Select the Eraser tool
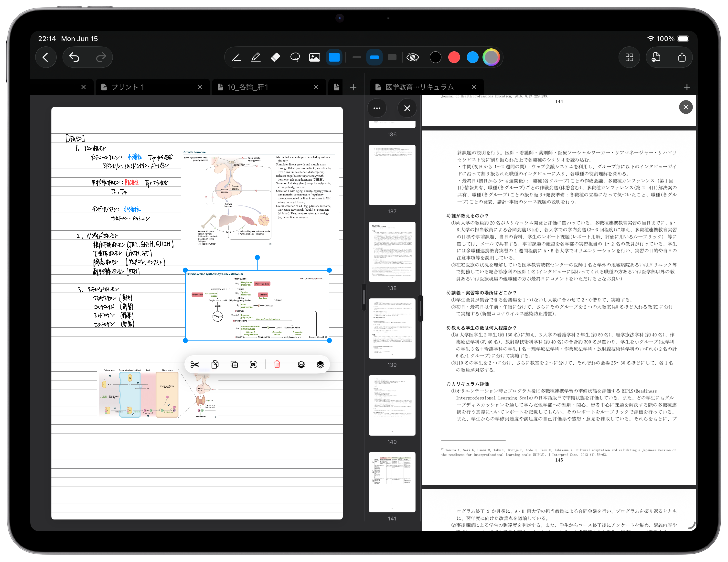Image resolution: width=728 pixels, height=562 pixels. coord(275,57)
